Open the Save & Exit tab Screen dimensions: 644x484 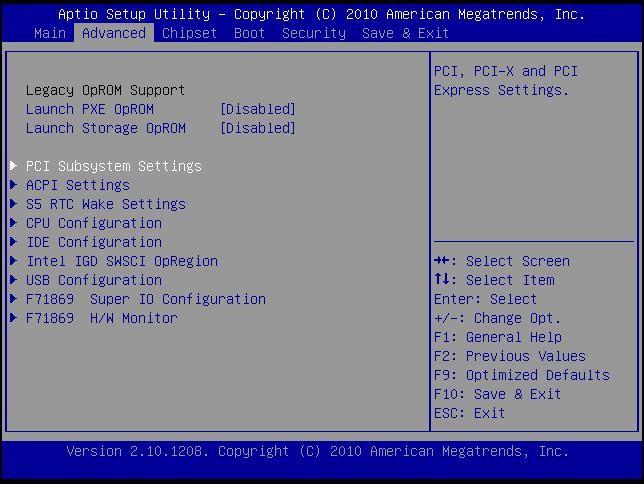[405, 33]
